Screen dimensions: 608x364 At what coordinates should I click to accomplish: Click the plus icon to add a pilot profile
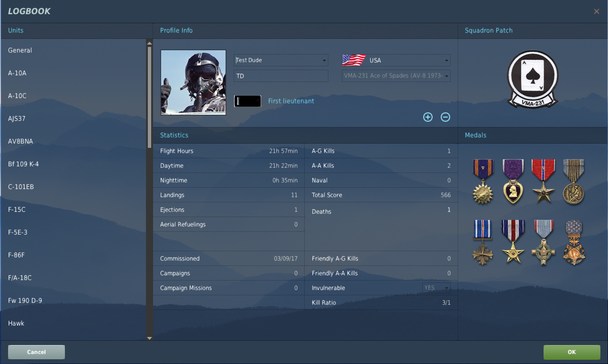(428, 117)
